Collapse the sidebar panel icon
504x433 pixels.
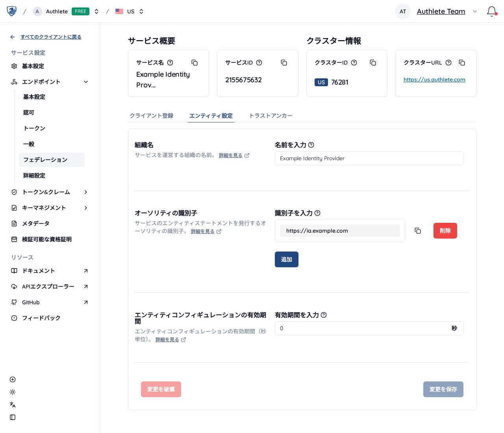click(13, 417)
